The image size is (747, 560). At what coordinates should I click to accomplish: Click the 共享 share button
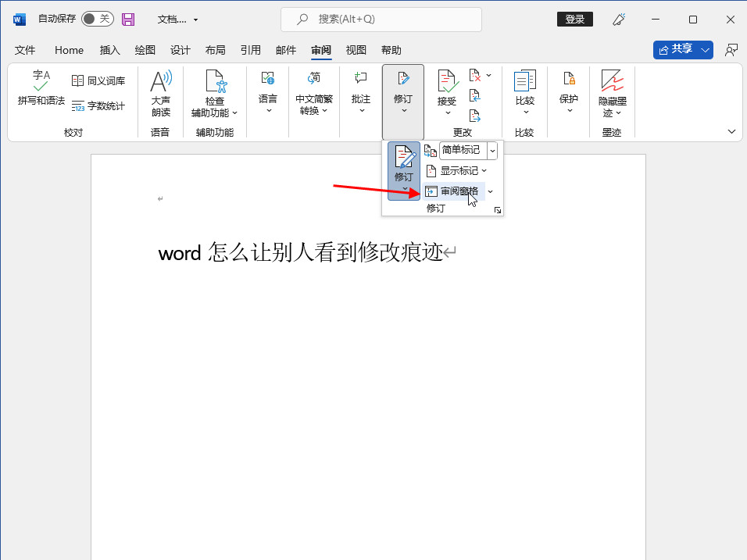click(x=676, y=49)
